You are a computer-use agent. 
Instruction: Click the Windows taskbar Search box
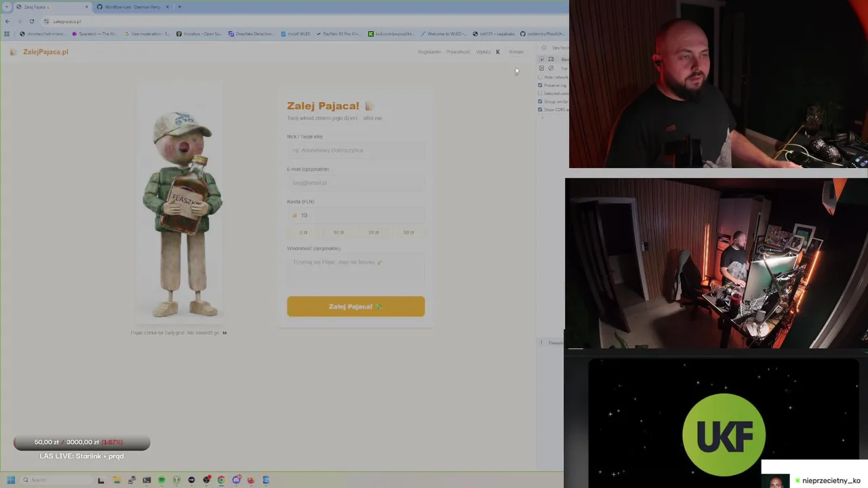(56, 480)
